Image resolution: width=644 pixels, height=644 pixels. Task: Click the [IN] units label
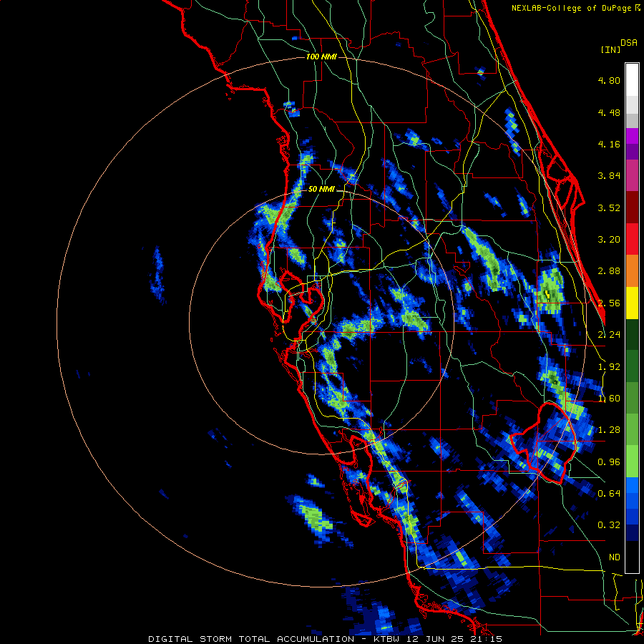pos(610,49)
